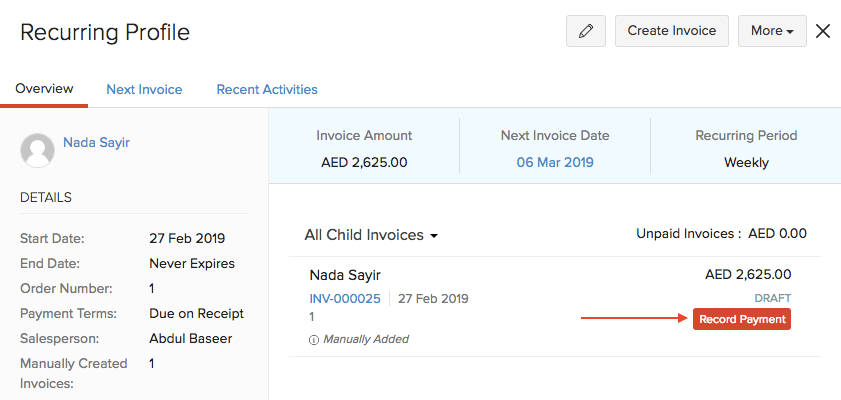Click the DRAFT status label

click(772, 298)
